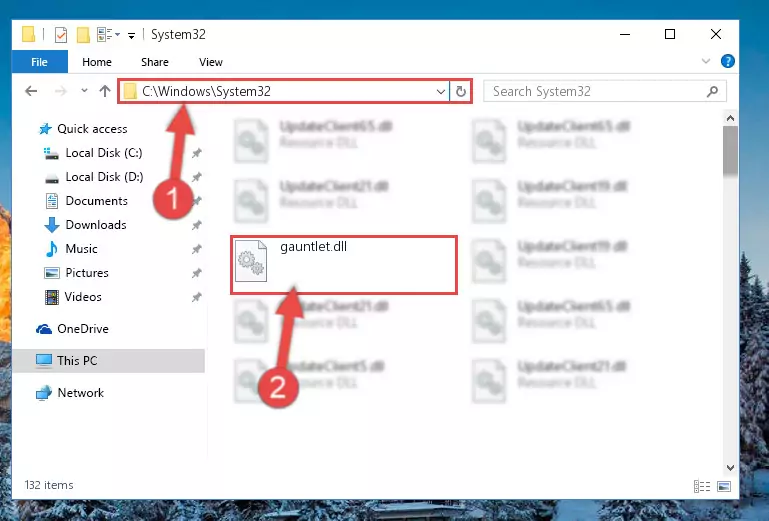The image size is (769, 521).
Task: Click the scroll down arrow of file list
Action: click(730, 468)
